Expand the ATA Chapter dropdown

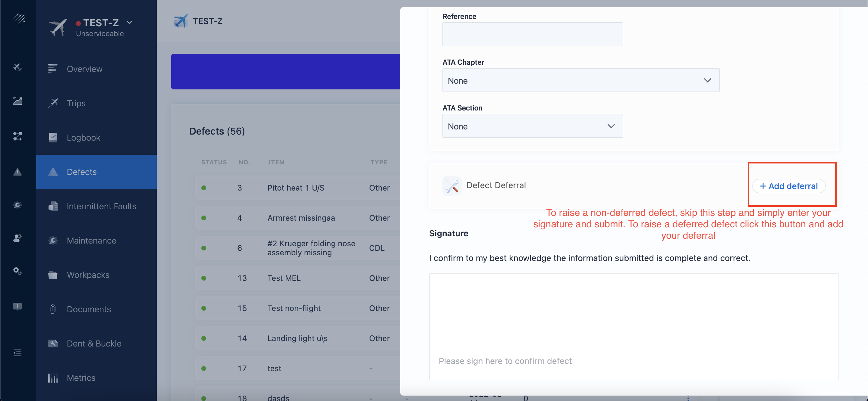click(580, 80)
